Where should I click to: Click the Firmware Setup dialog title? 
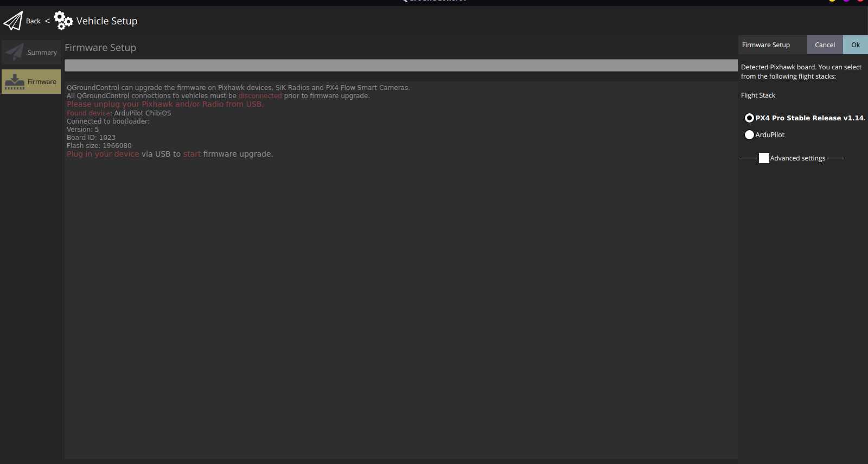[766, 45]
